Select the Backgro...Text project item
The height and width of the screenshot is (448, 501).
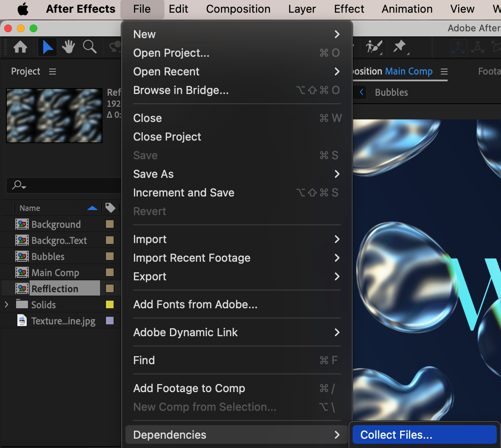59,240
